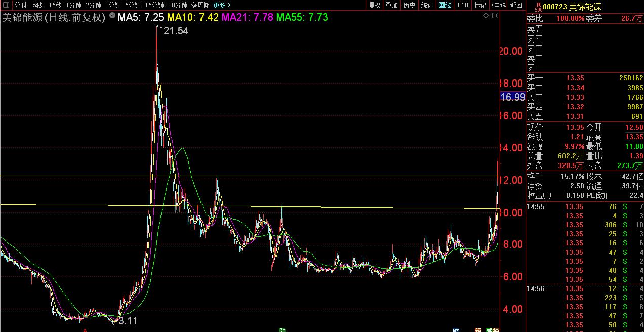This screenshot has height=332, width=644.
Task: Click the 16.99 cursor price tag on the price axis
Action: [x=512, y=97]
